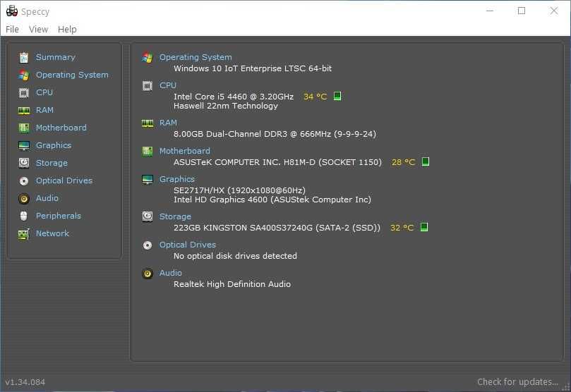Click the Graphics heading link in summary
The height and width of the screenshot is (392, 571).
tap(177, 179)
